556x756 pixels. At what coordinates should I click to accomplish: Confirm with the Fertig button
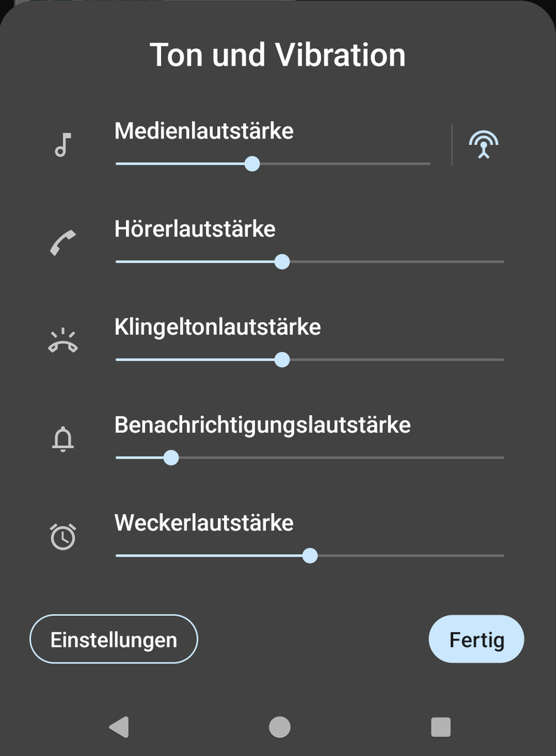476,639
